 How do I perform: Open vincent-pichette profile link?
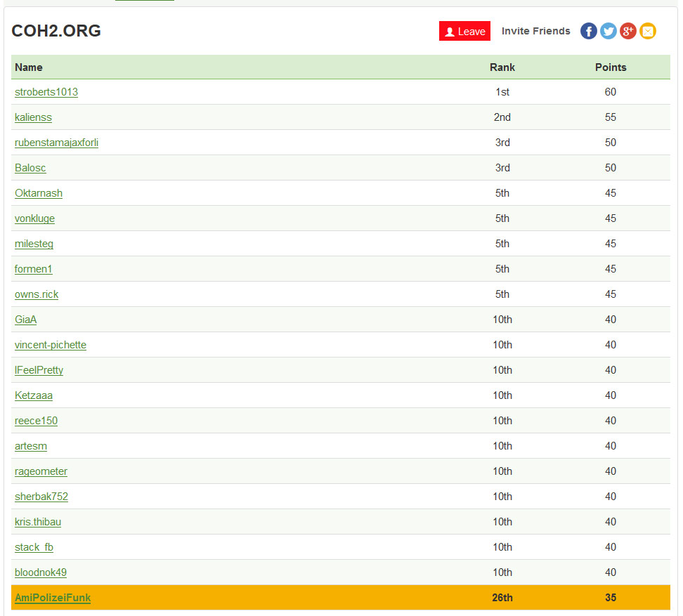(51, 344)
